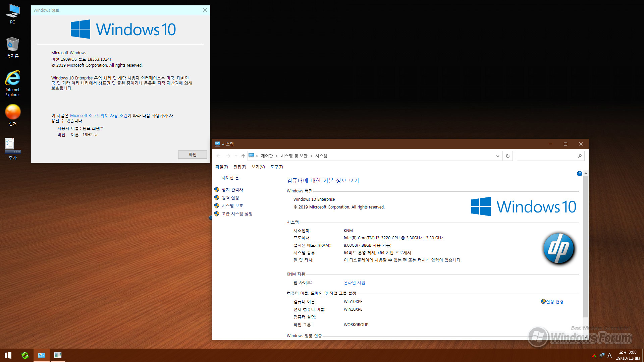Go to 제어판 홈

(230, 178)
